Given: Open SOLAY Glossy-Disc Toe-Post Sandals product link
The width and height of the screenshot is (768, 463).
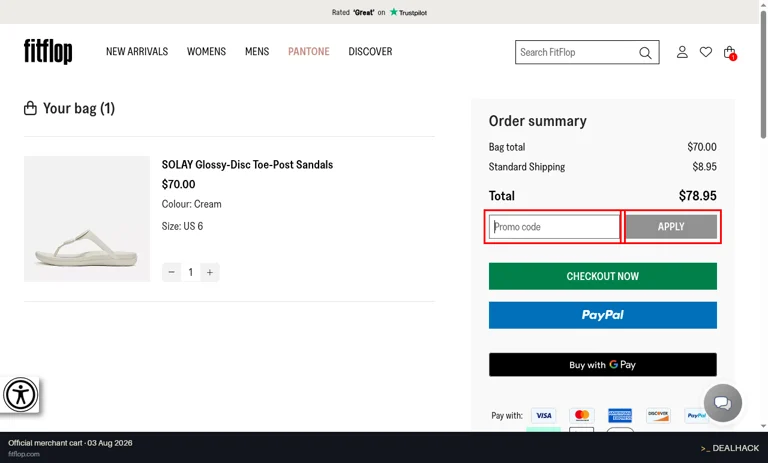Looking at the screenshot, I should 247,165.
